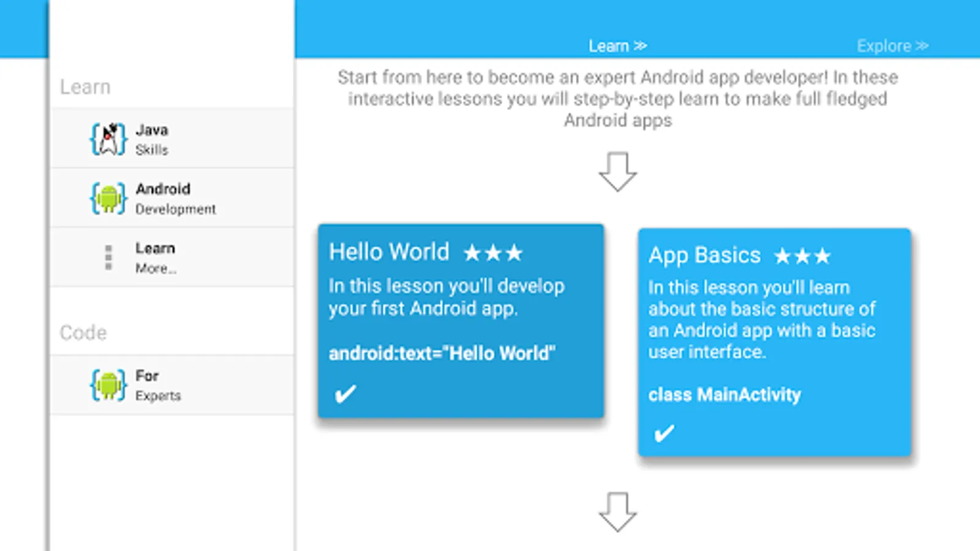Click the For Experts Android icon
The image size is (980, 551).
[108, 385]
